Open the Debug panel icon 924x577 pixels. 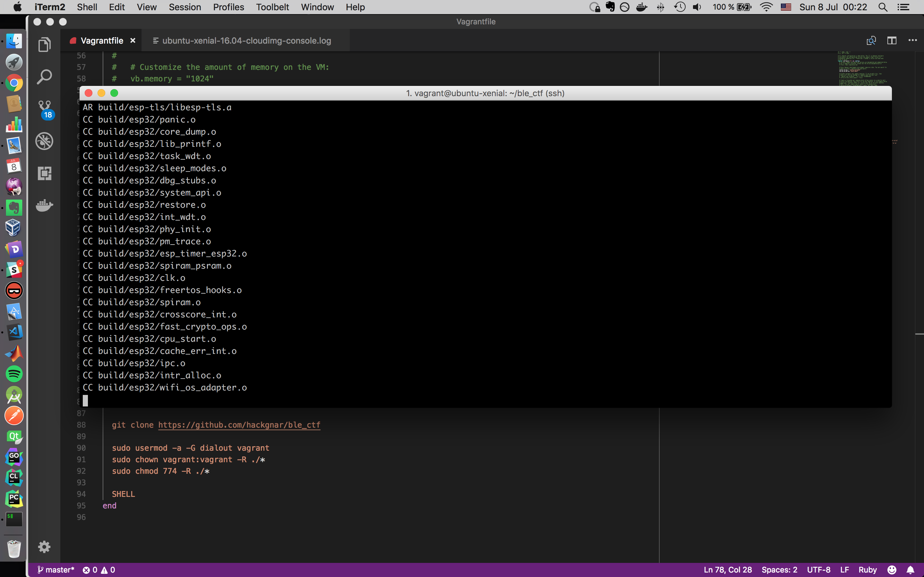tap(44, 141)
